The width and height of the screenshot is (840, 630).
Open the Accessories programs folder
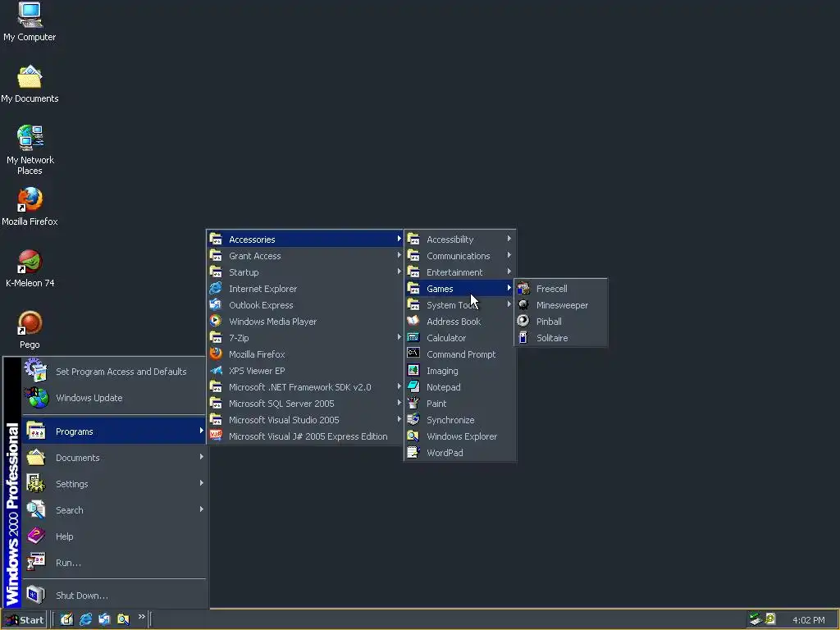pyautogui.click(x=305, y=239)
